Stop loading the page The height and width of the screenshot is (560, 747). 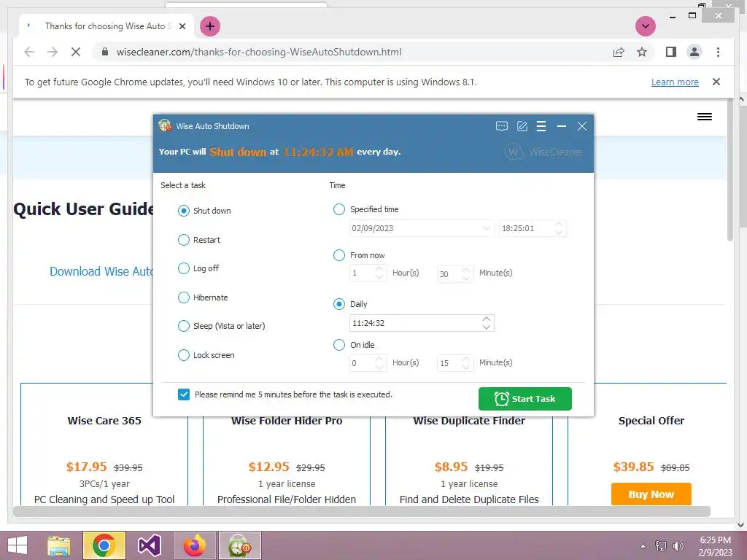[x=76, y=52]
